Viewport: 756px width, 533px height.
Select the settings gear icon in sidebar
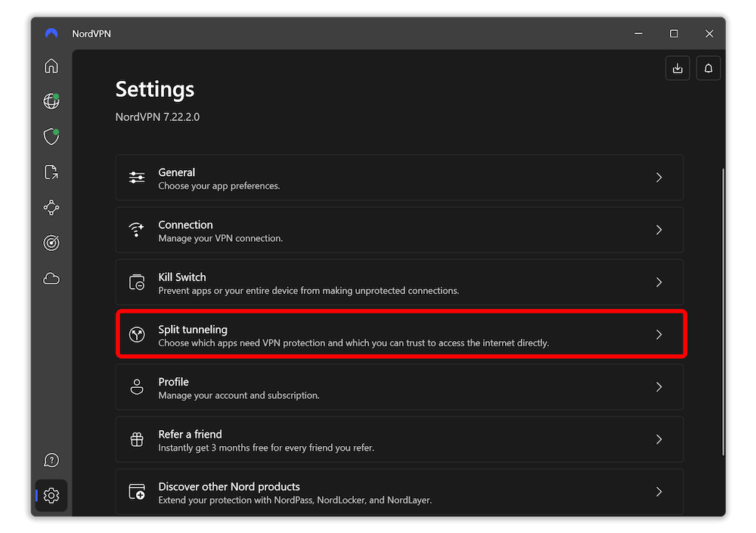(x=51, y=495)
